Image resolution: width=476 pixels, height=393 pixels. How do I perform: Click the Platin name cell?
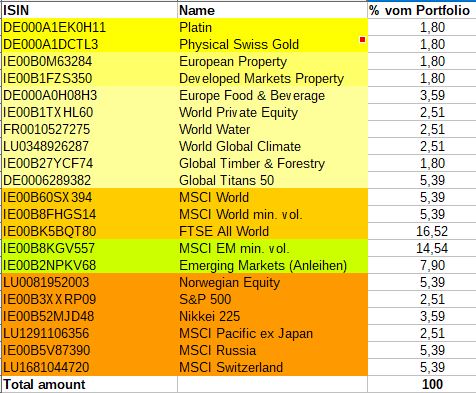(x=272, y=27)
